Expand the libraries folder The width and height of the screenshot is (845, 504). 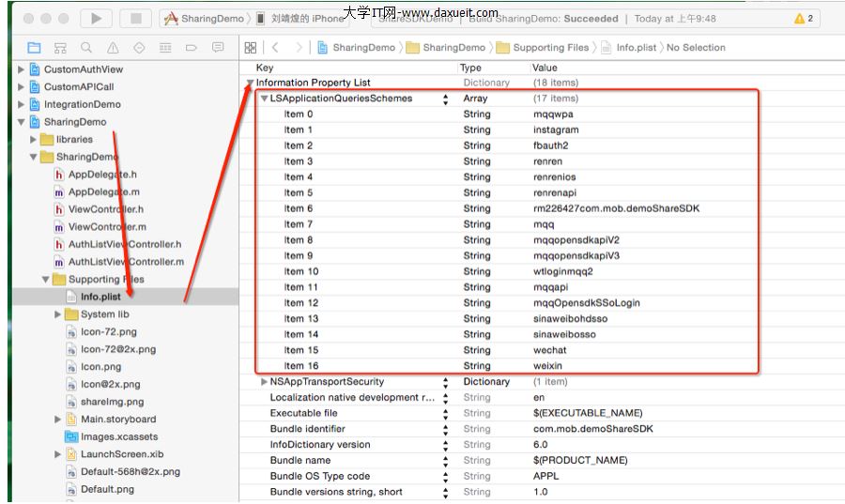(34, 140)
